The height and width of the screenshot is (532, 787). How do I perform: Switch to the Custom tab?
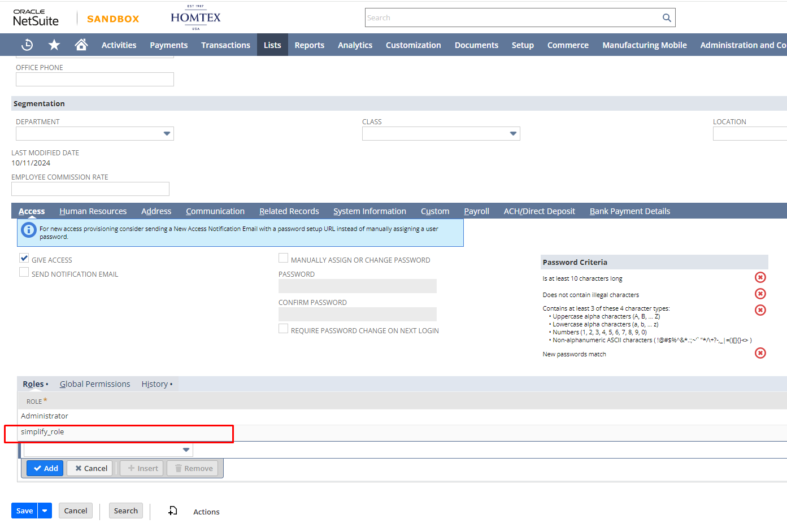[435, 211]
